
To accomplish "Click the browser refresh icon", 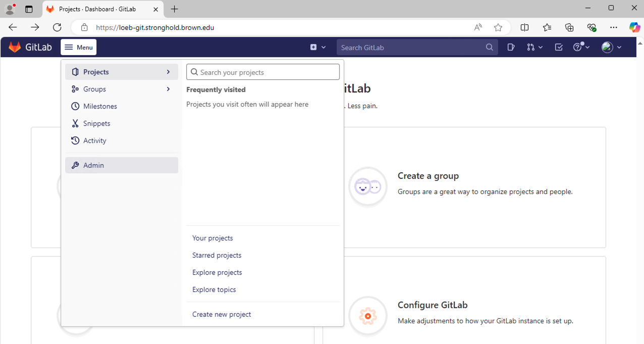I will [57, 27].
